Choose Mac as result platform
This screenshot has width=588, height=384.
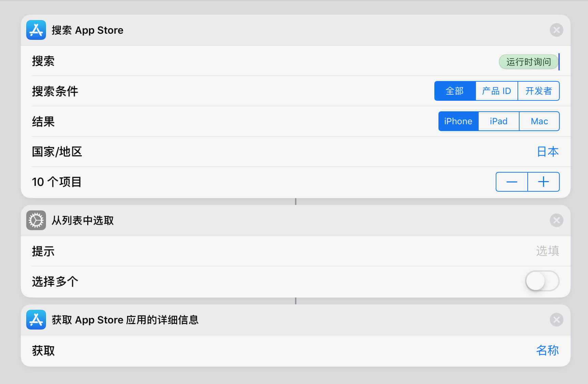click(539, 121)
